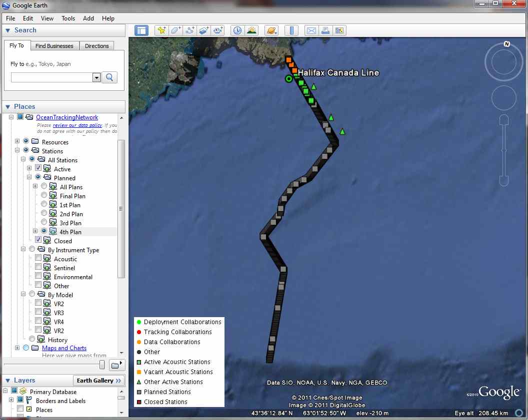
Task: Open the Edit menu
Action: pyautogui.click(x=28, y=18)
